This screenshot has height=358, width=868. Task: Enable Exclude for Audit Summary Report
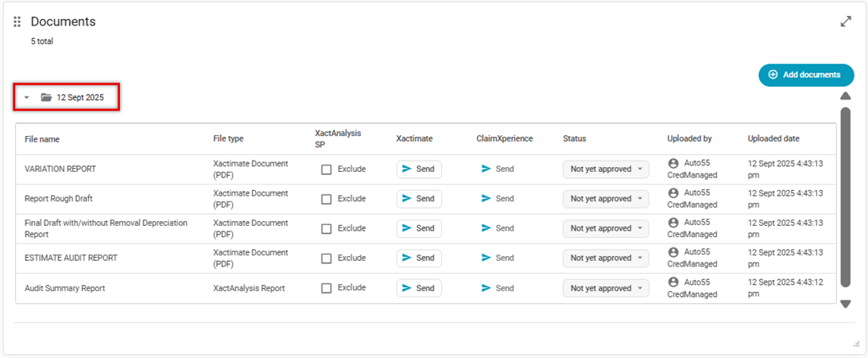coord(327,288)
